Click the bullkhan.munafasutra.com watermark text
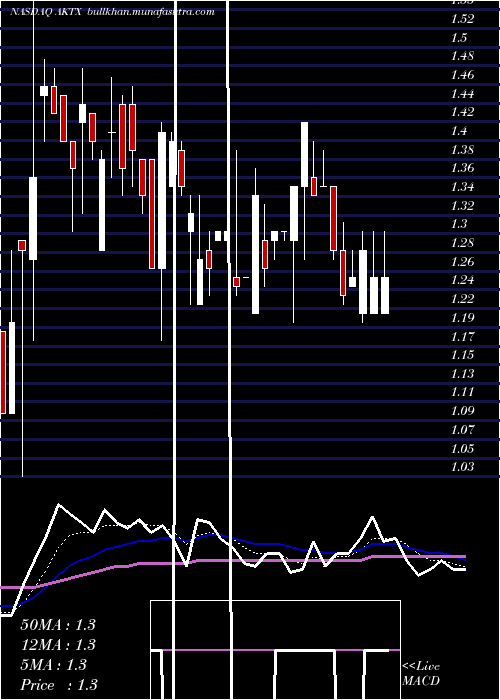Image resolution: width=500 pixels, height=700 pixels. click(151, 12)
